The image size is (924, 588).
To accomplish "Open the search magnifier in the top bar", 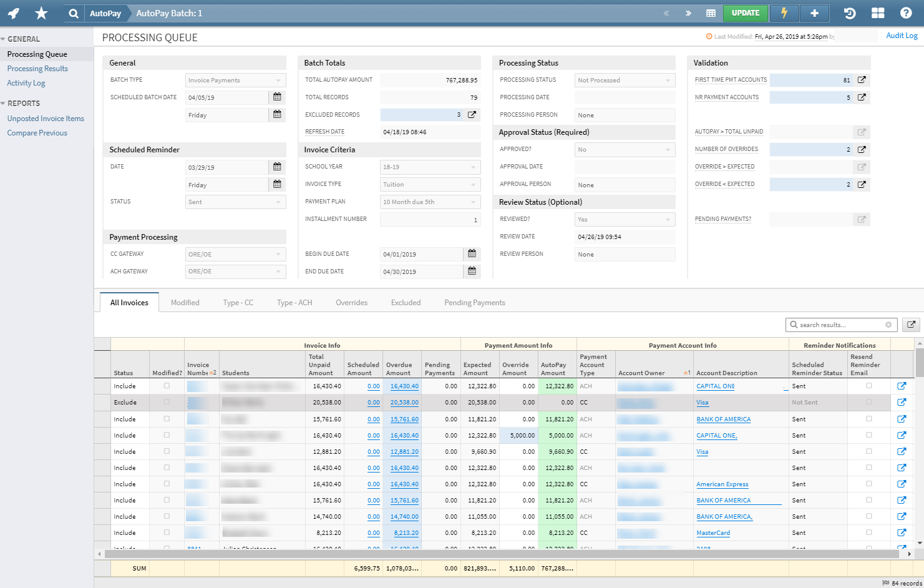I will (x=73, y=12).
